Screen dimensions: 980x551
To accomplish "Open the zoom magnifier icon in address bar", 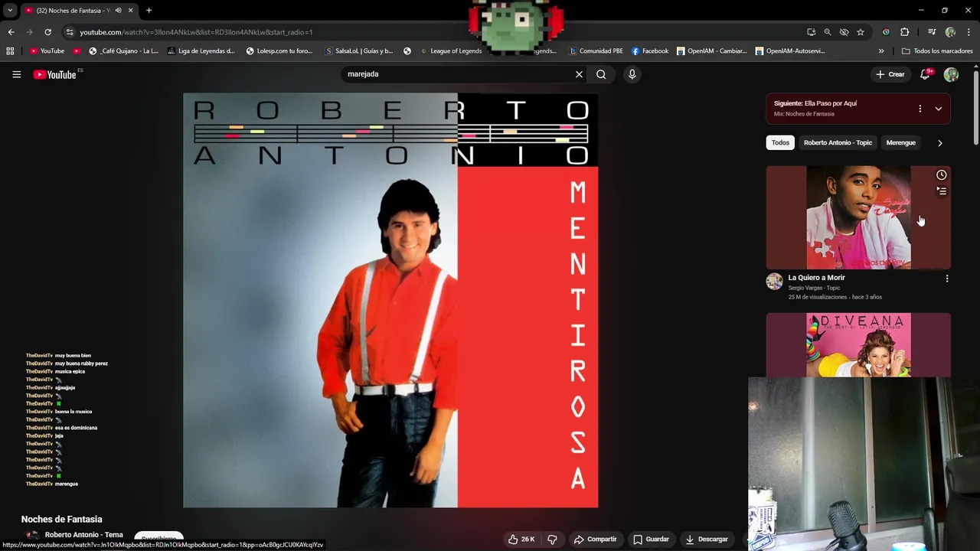I will [828, 32].
